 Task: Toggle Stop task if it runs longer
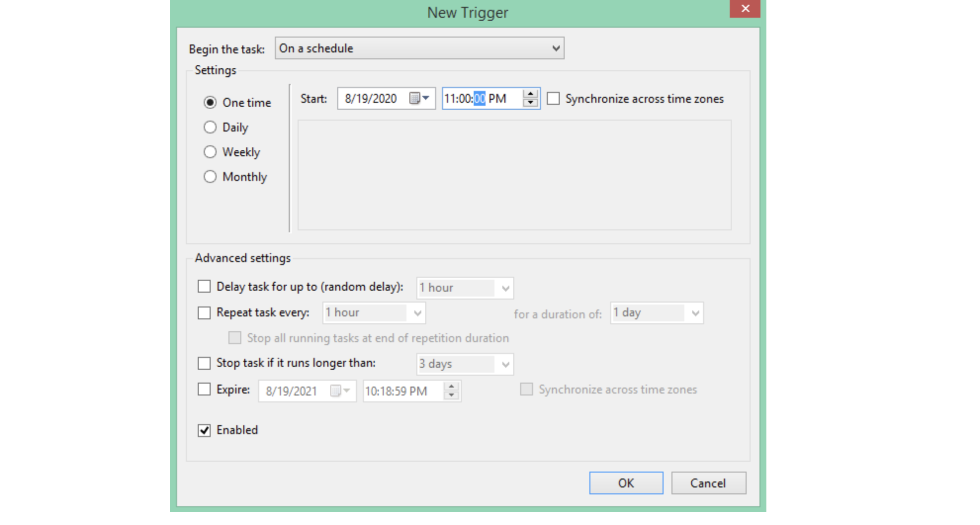(204, 363)
